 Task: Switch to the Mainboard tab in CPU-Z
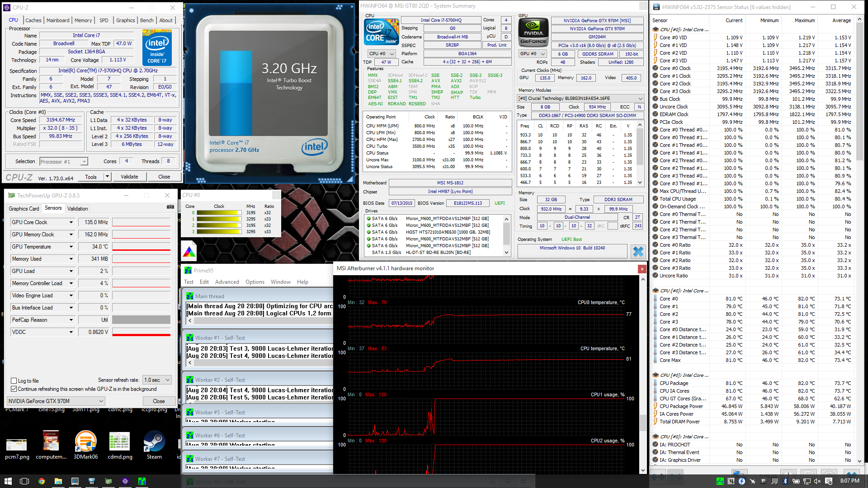click(58, 20)
